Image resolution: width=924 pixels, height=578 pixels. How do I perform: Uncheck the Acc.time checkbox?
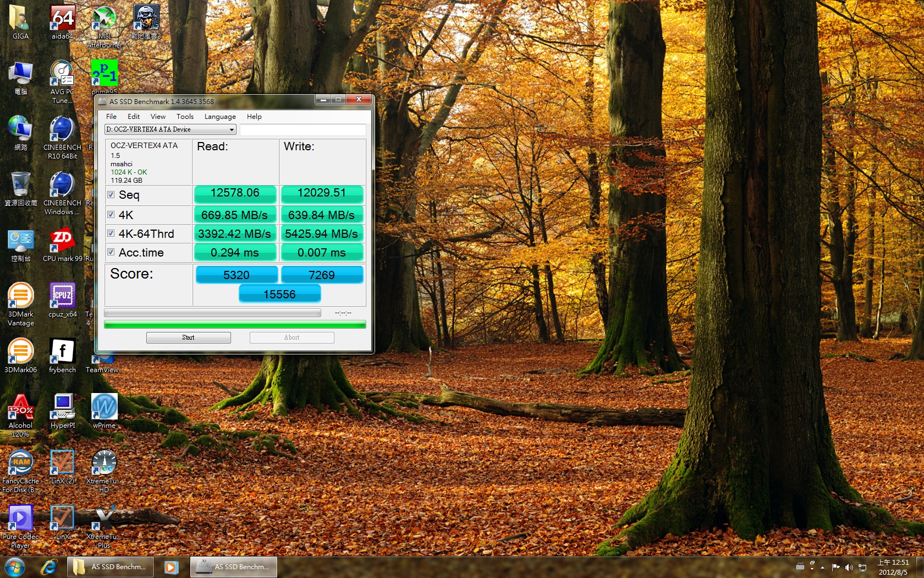(111, 252)
